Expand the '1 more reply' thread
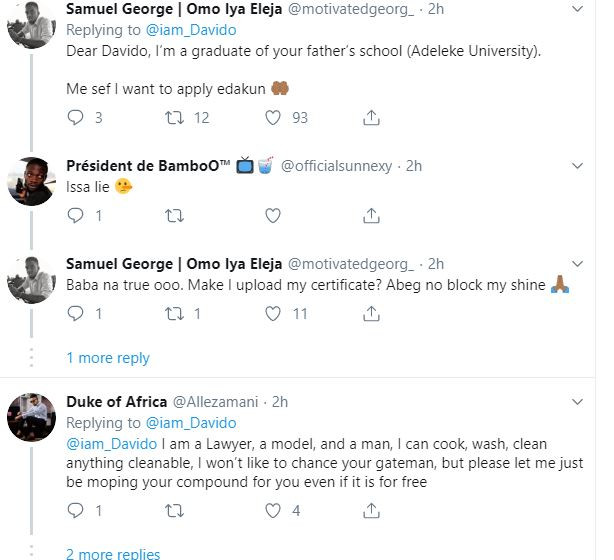The height and width of the screenshot is (560, 614). click(108, 358)
